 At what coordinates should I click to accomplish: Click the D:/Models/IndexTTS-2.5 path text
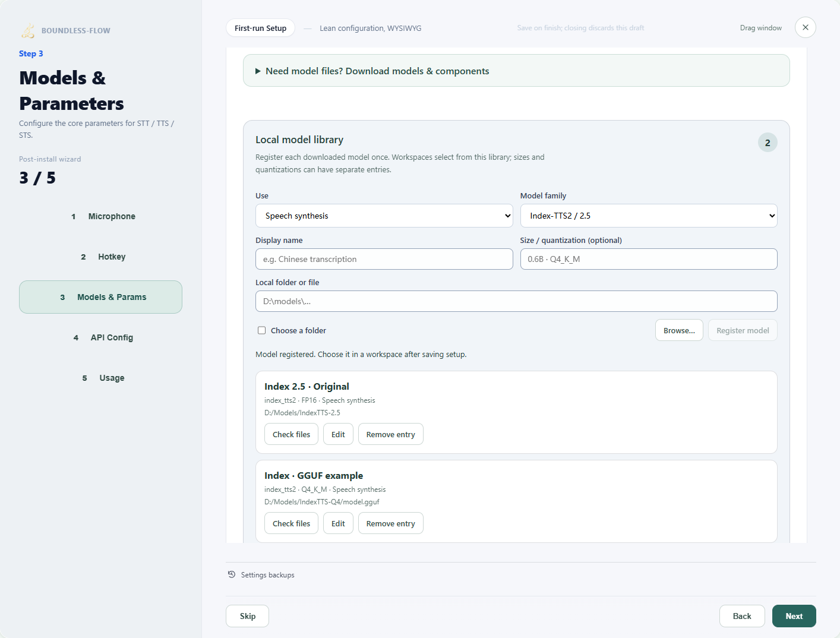[302, 413]
